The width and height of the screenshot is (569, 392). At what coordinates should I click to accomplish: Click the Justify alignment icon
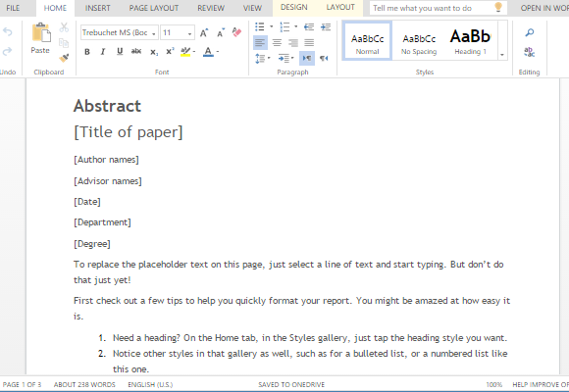point(309,43)
